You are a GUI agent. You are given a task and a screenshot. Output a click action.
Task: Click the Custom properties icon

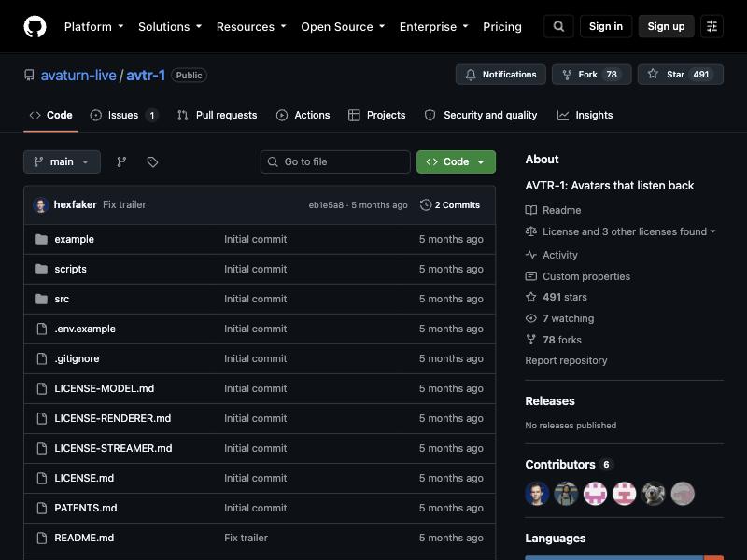[x=530, y=276]
